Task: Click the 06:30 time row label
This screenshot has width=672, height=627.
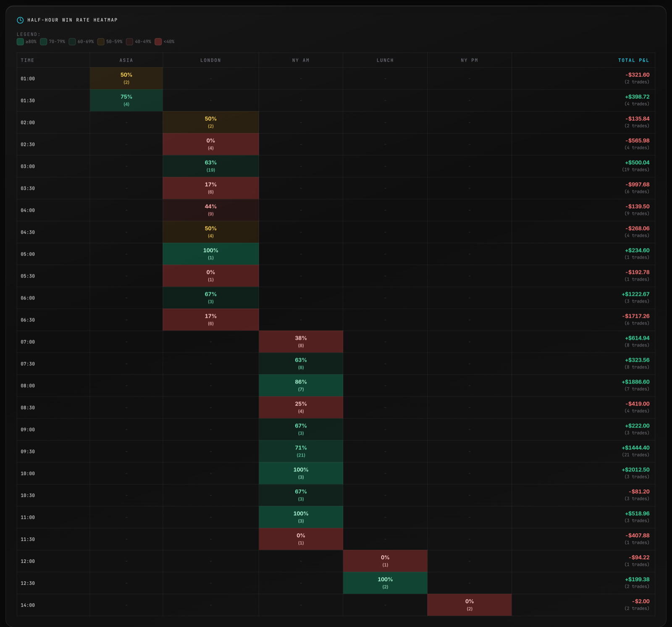Action: [28, 320]
